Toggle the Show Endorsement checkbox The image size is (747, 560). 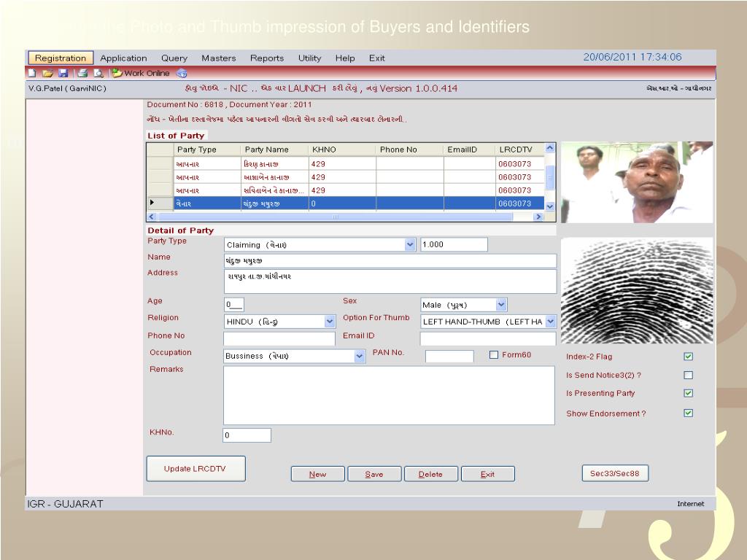pos(689,413)
